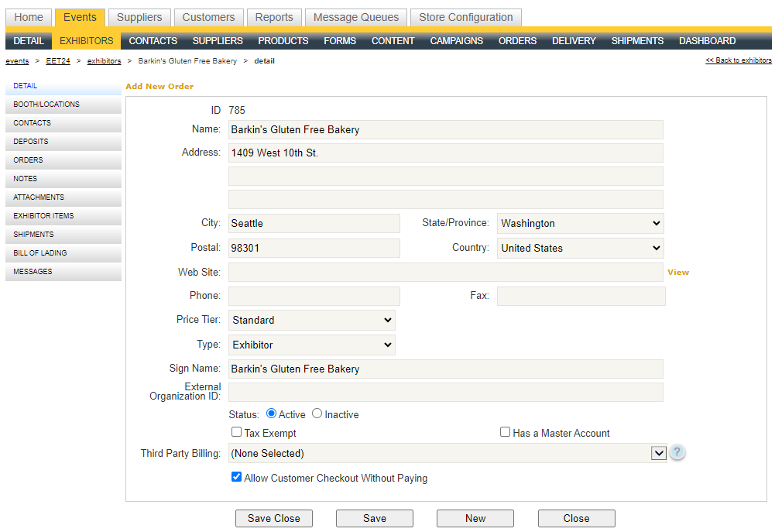Open the Country dropdown
Screen dimensions: 775x532
pyautogui.click(x=580, y=248)
